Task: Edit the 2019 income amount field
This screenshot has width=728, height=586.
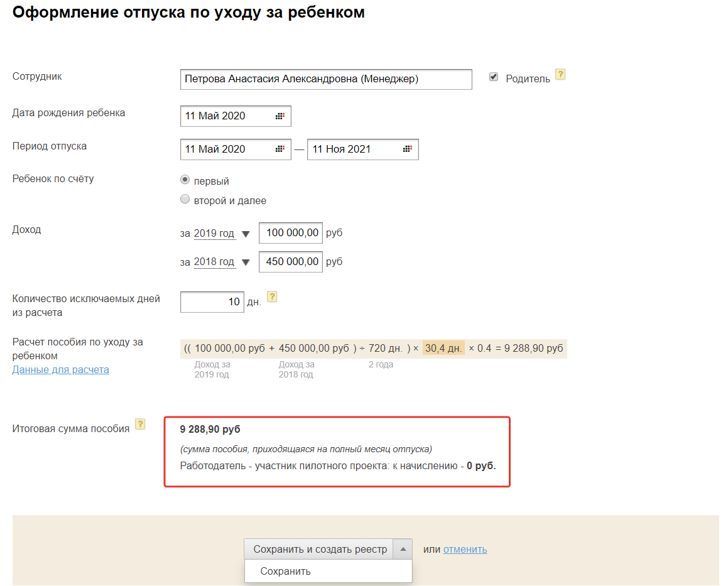Action: [291, 233]
